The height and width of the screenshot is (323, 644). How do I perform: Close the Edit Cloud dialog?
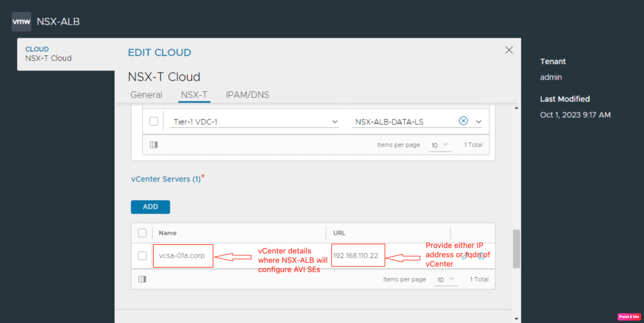pyautogui.click(x=509, y=50)
